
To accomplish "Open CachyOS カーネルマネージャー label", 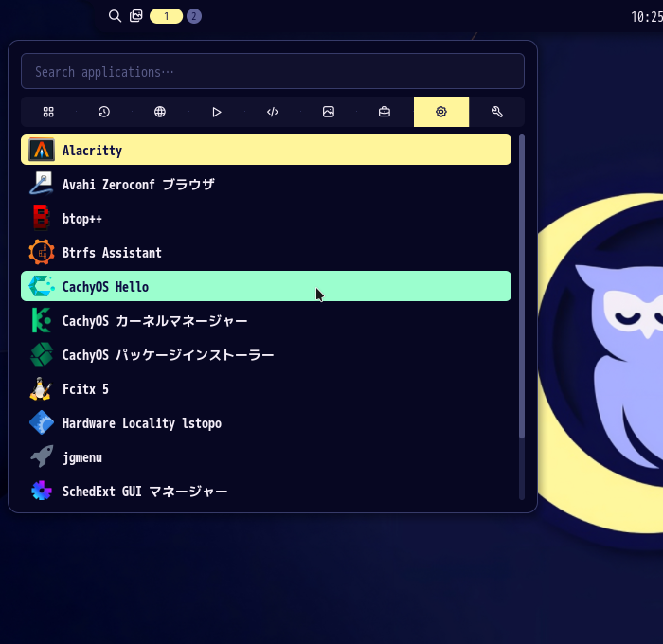I will tap(154, 321).
